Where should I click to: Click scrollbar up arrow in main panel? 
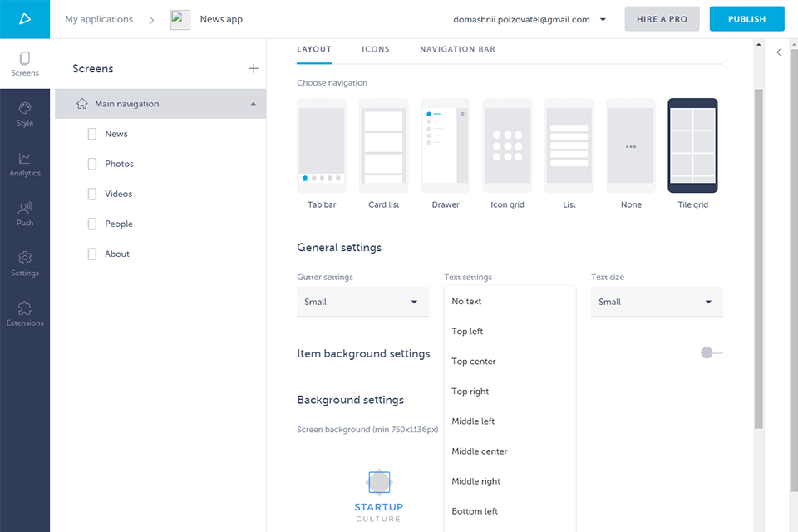coord(758,45)
